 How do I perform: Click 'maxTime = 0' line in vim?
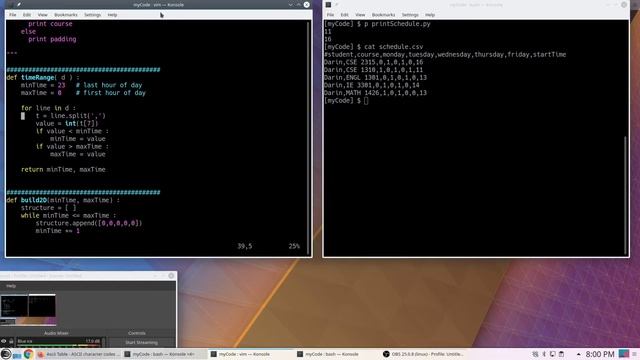[41, 93]
